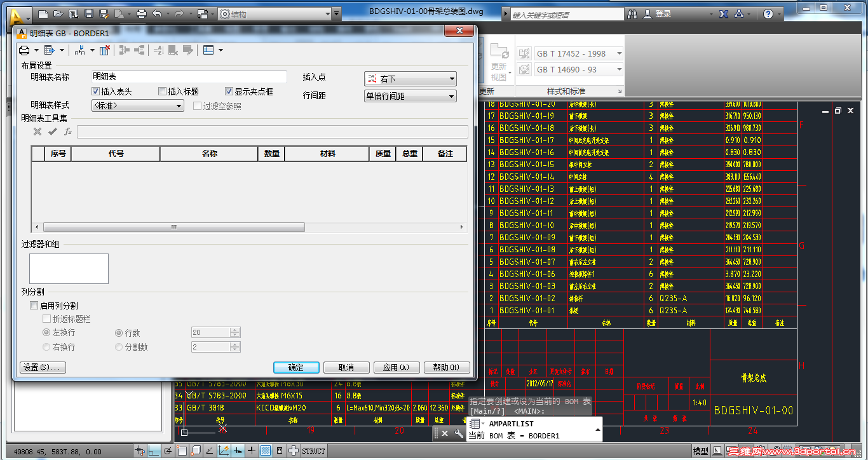Click the 名称 column header in the dialog table
868x460 pixels.
[209, 154]
